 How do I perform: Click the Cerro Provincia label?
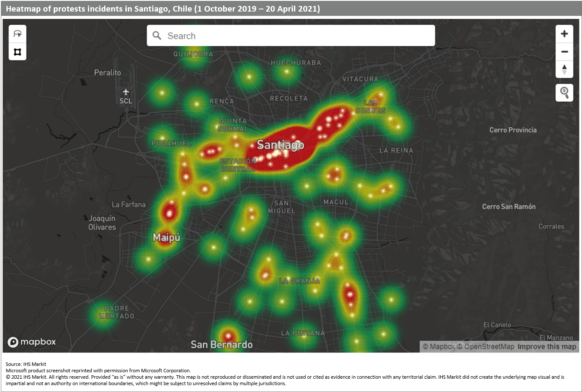point(513,130)
